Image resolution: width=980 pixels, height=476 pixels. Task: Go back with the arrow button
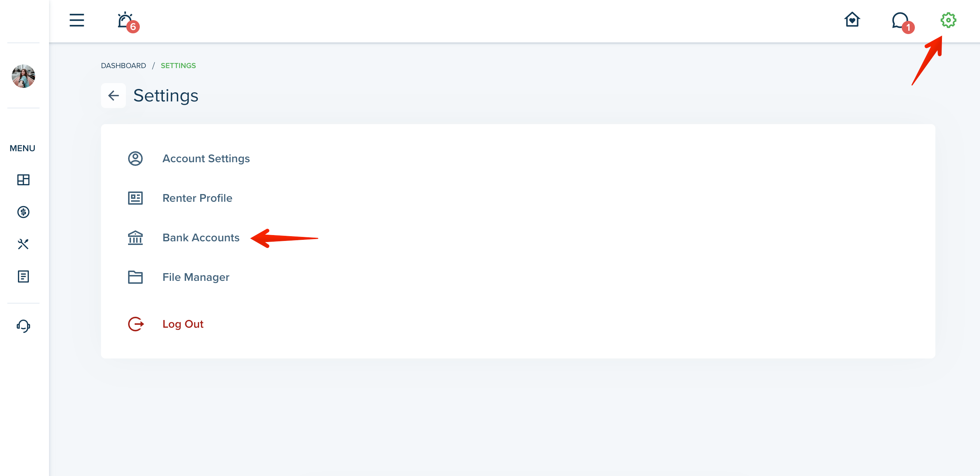(113, 96)
